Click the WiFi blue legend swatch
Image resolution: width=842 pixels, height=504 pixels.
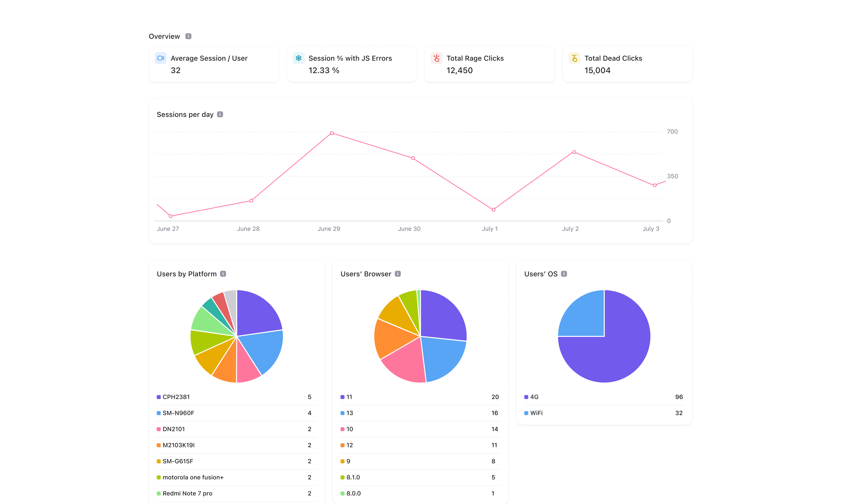point(526,413)
